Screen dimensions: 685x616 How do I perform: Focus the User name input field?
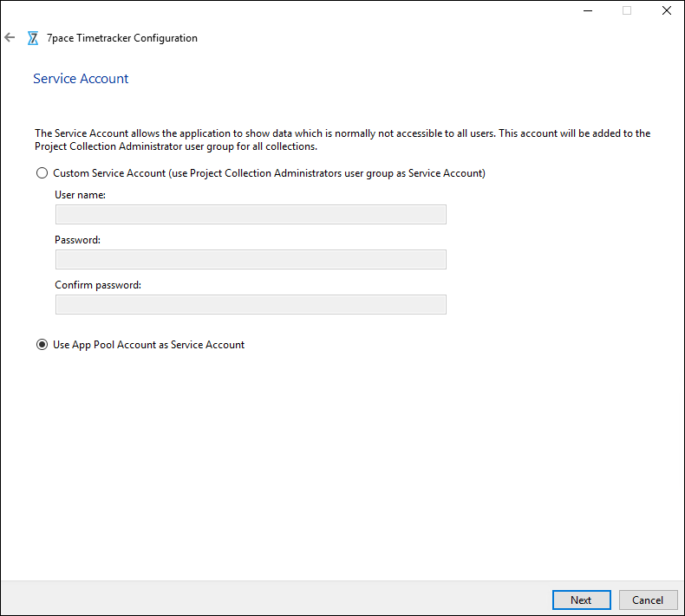point(251,214)
